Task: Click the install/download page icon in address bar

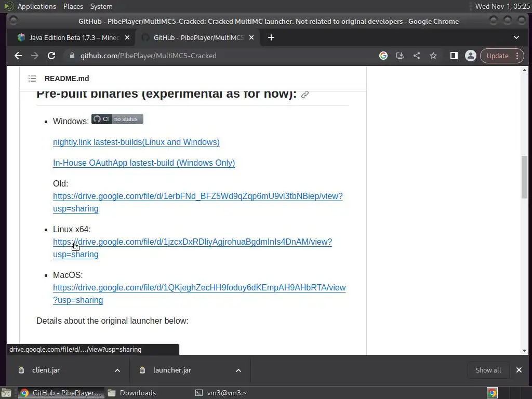Action: (x=400, y=56)
